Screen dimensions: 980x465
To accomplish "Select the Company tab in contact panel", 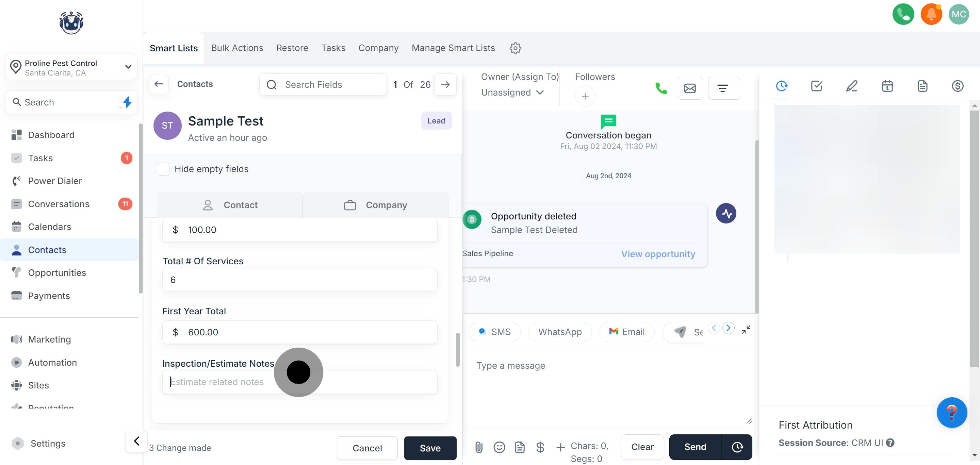I will point(375,205).
